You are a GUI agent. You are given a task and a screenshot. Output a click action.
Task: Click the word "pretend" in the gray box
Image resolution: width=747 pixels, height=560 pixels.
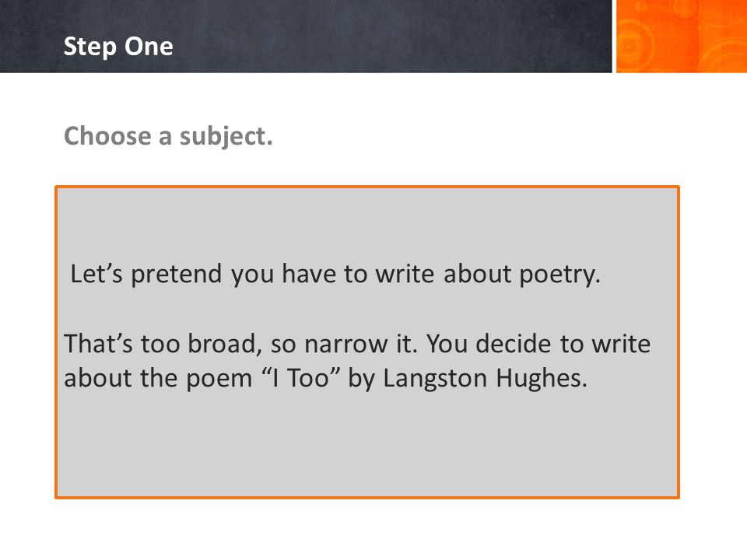[x=177, y=275]
